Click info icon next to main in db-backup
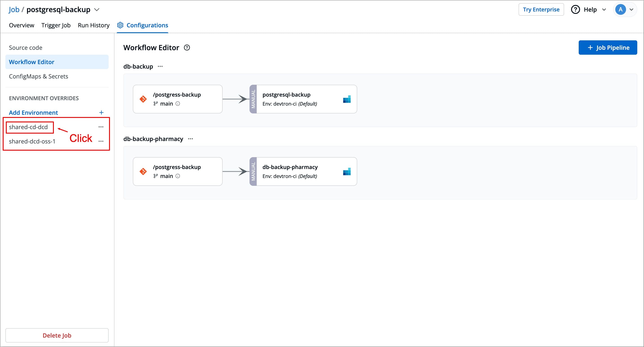This screenshot has height=347, width=644. [178, 103]
